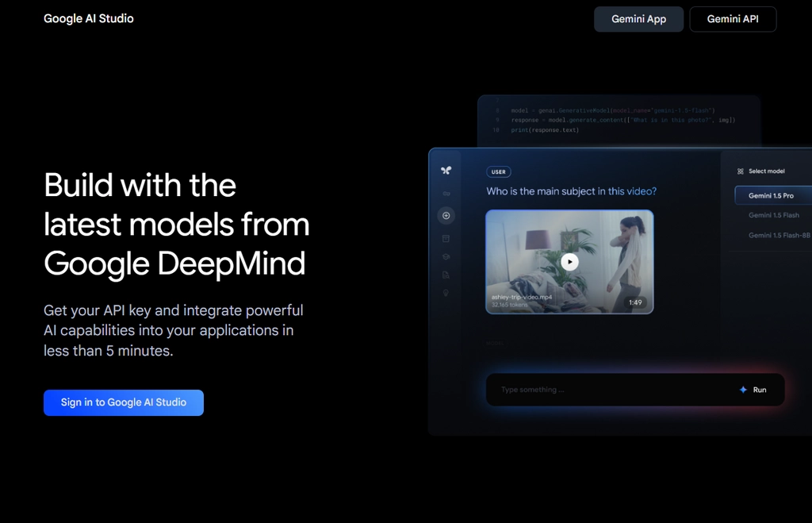Click the ashley-trip video thumbnail
Image resolution: width=812 pixels, height=523 pixels.
[569, 262]
